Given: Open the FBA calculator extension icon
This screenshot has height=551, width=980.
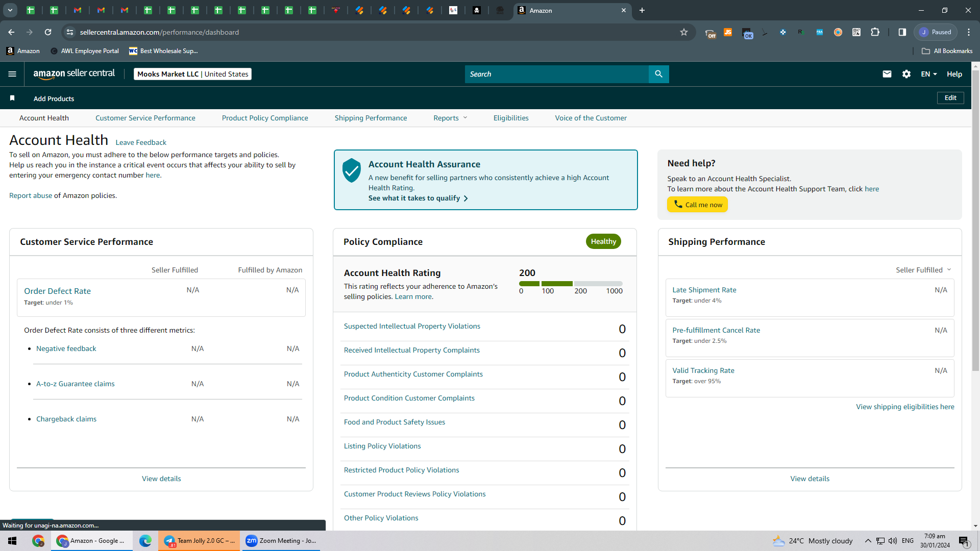Looking at the screenshot, I should click(820, 32).
